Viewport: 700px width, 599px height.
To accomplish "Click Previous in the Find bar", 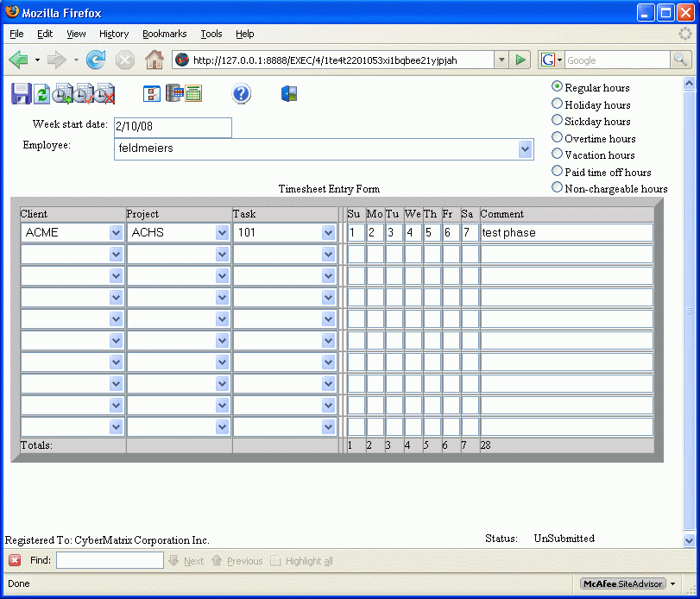I will (237, 561).
